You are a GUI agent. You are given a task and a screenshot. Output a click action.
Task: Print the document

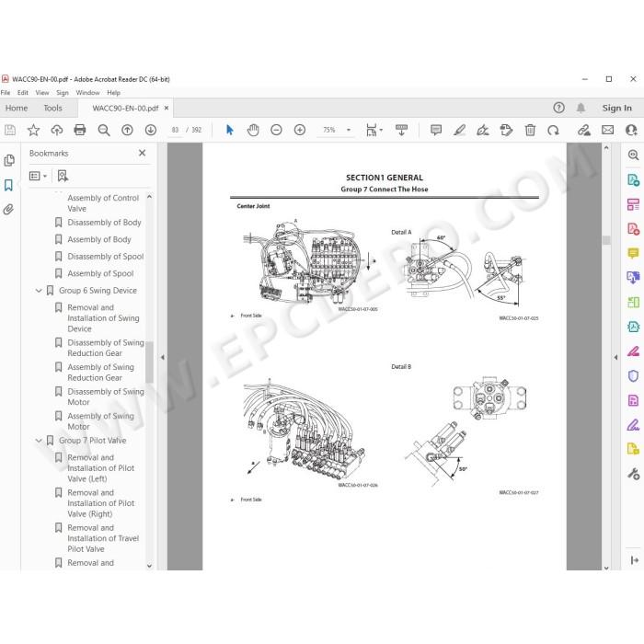(80, 131)
